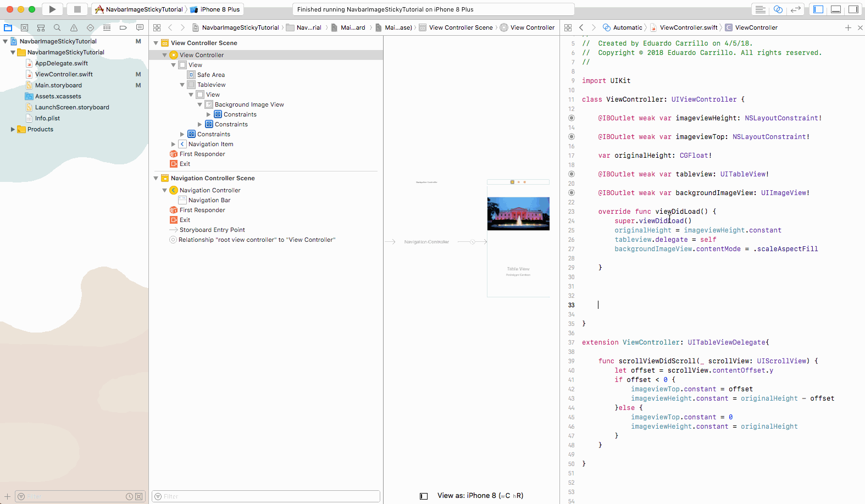Open related items menu in storyboard editor

pyautogui.click(x=157, y=27)
